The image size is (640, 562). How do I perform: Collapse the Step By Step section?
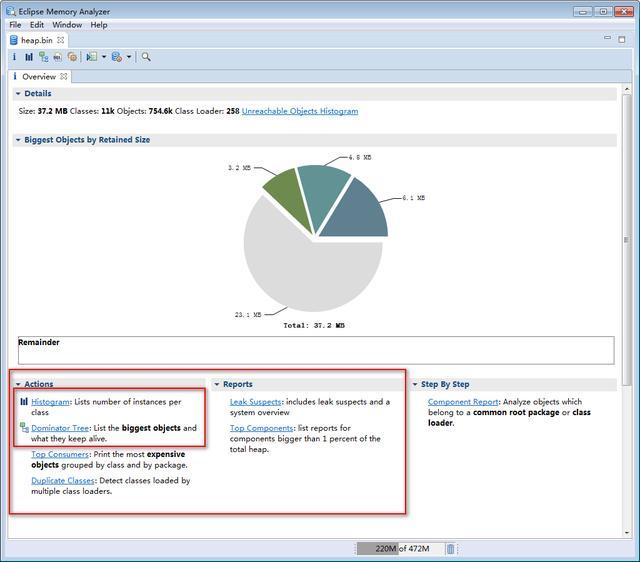click(415, 384)
